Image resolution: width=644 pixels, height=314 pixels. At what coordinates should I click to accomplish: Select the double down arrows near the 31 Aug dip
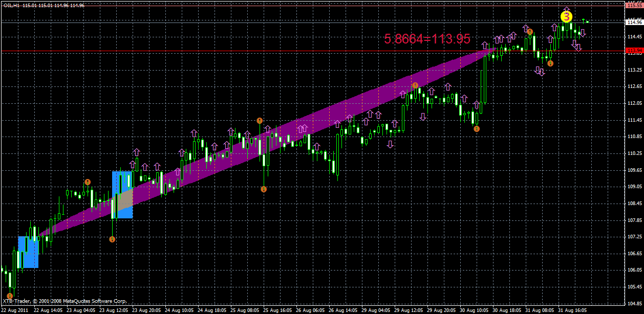pyautogui.click(x=538, y=72)
